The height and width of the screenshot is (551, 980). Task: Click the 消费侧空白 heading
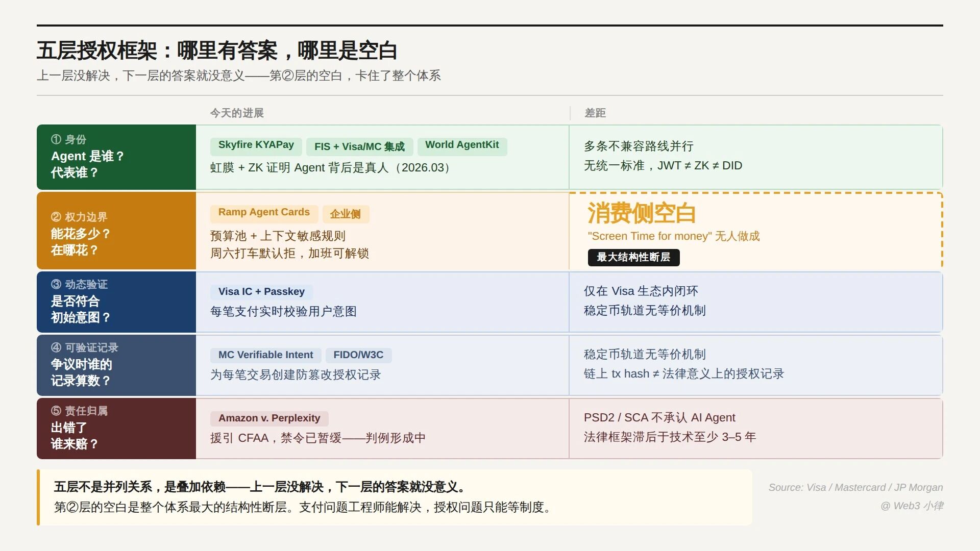[641, 213]
